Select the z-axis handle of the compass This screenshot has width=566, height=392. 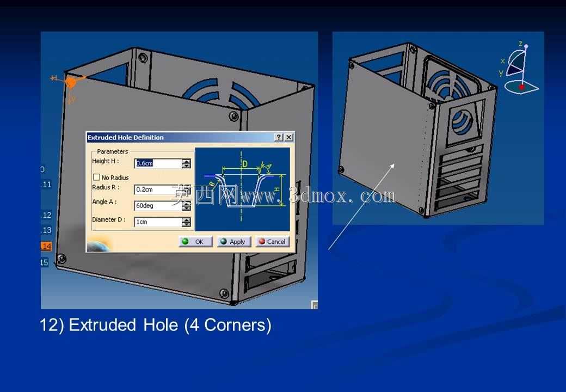(x=526, y=47)
